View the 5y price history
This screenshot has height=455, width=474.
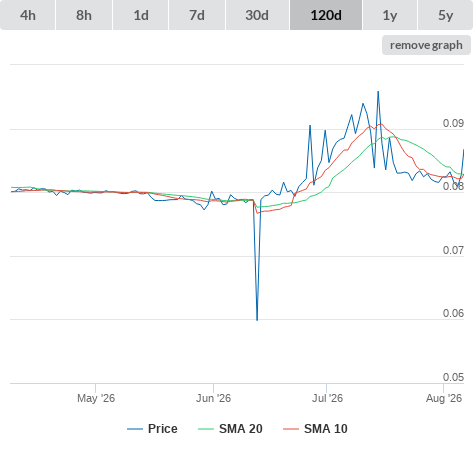(446, 15)
